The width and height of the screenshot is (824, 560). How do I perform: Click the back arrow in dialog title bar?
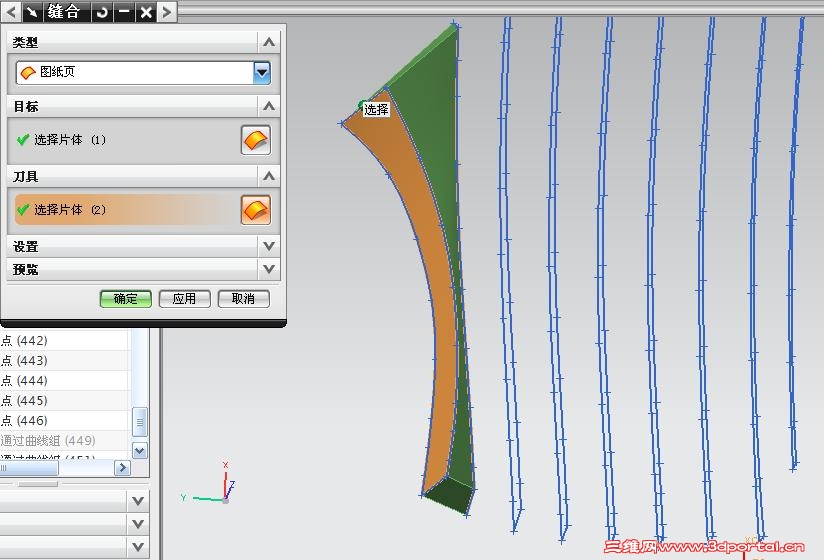point(11,12)
